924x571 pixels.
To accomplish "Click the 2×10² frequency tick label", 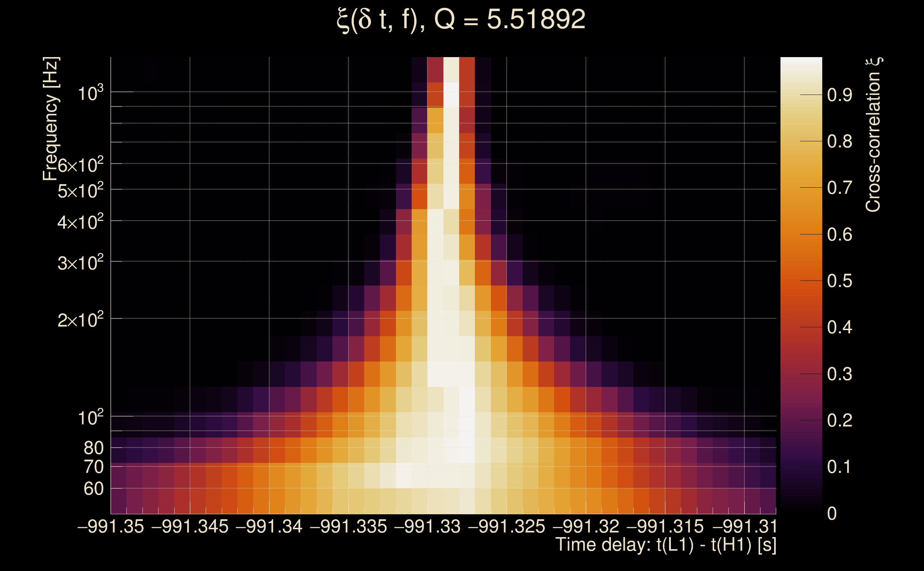I will pos(80,320).
